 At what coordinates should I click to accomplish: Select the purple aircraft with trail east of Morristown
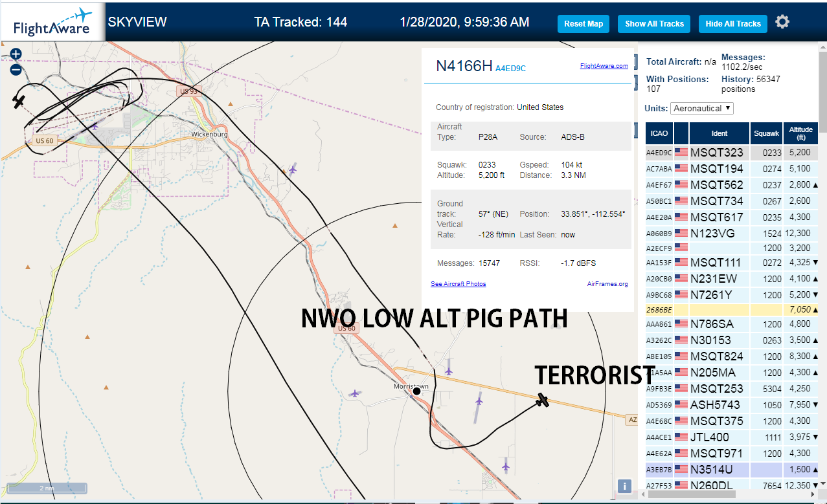pyautogui.click(x=479, y=401)
